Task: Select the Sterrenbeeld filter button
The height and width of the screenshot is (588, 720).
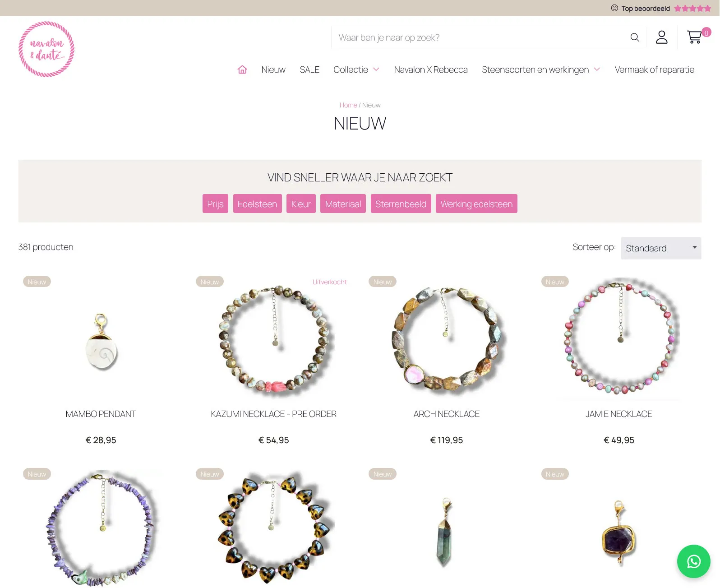Action: (401, 204)
